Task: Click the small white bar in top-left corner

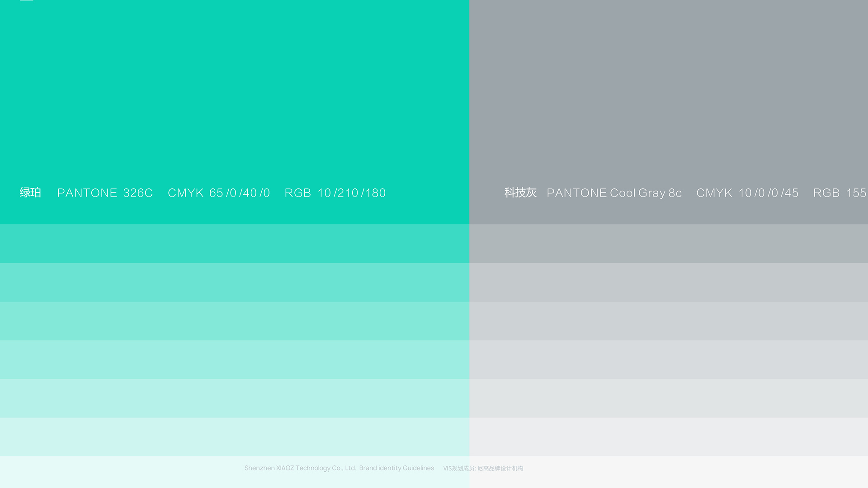Action: pyautogui.click(x=27, y=0)
